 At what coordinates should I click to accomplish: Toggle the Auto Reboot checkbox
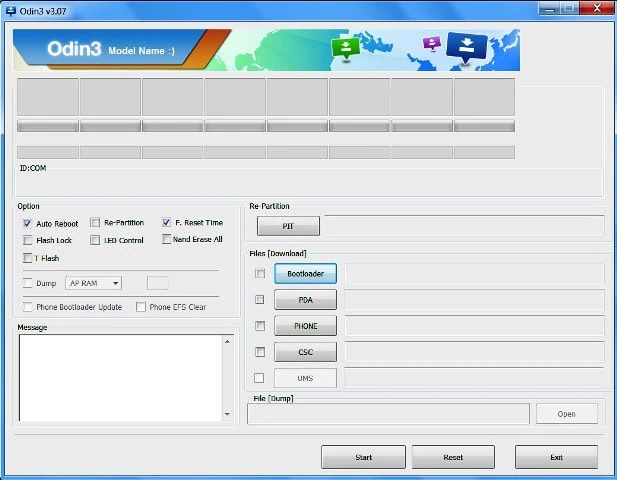pyautogui.click(x=27, y=223)
